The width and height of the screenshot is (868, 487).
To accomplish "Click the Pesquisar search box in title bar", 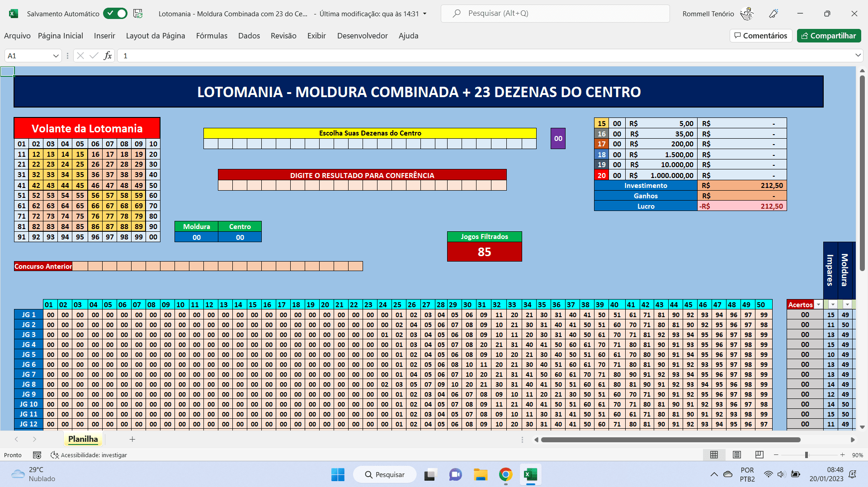I will pyautogui.click(x=555, y=14).
